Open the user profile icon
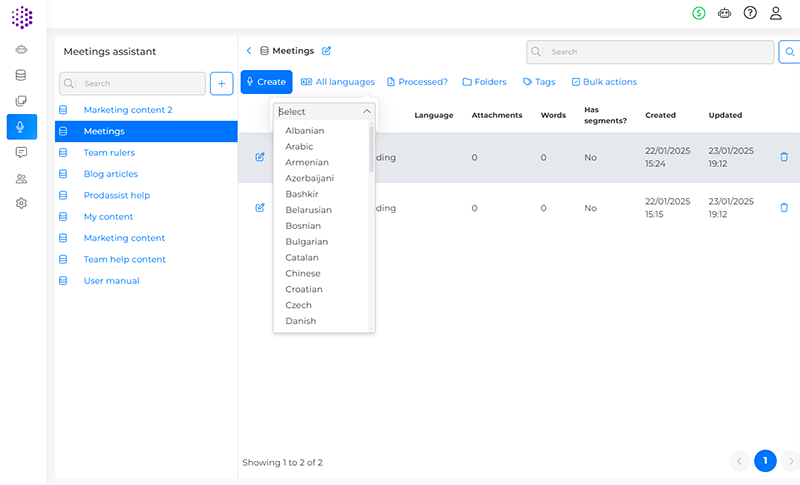The image size is (800, 485). click(776, 13)
